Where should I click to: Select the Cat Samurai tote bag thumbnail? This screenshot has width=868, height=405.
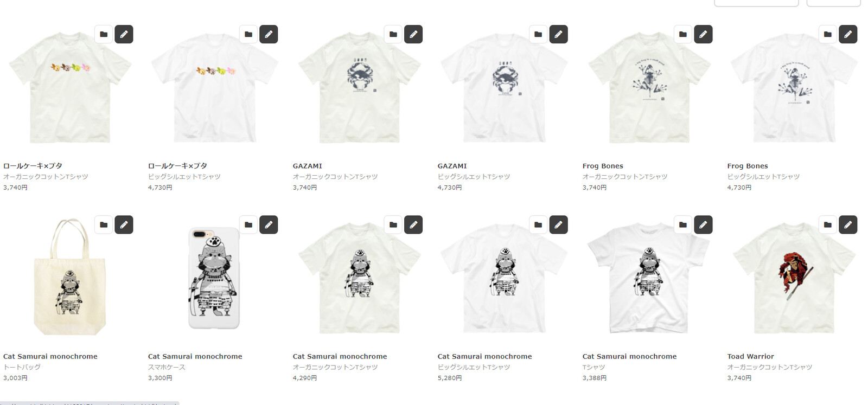[x=69, y=277]
